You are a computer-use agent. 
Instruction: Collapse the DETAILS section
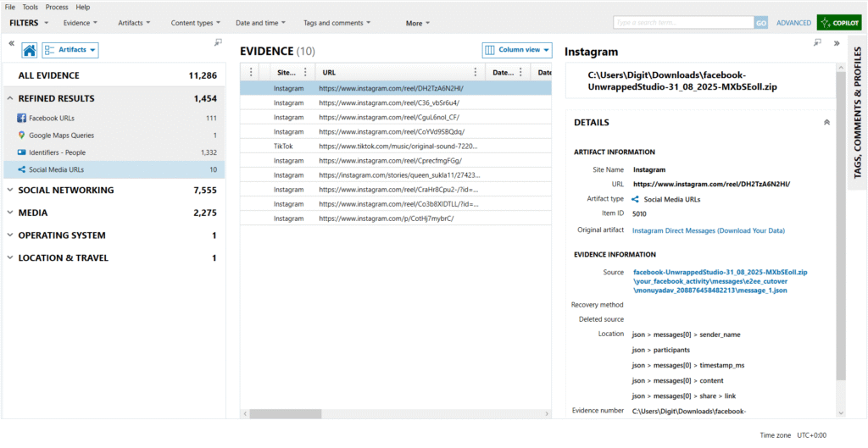point(827,122)
